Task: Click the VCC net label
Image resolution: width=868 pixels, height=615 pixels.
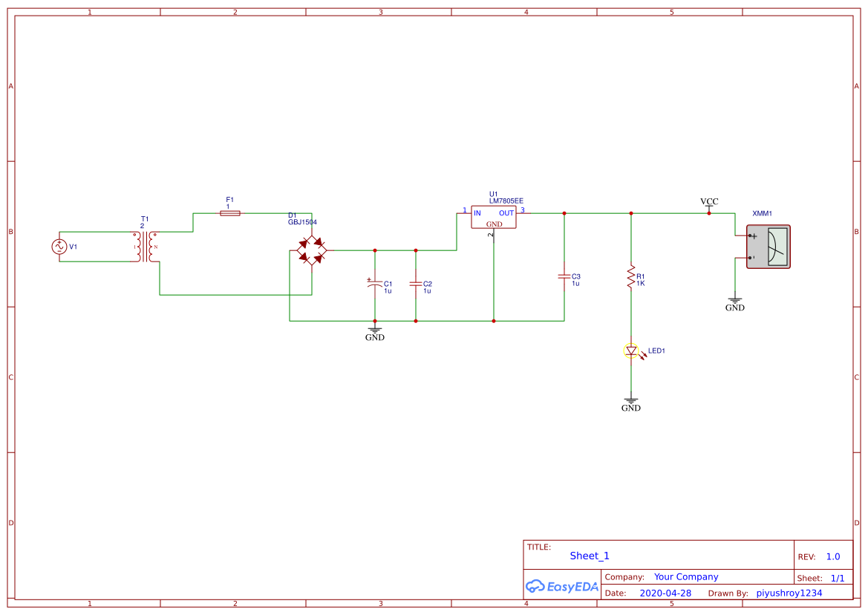Action: 708,201
